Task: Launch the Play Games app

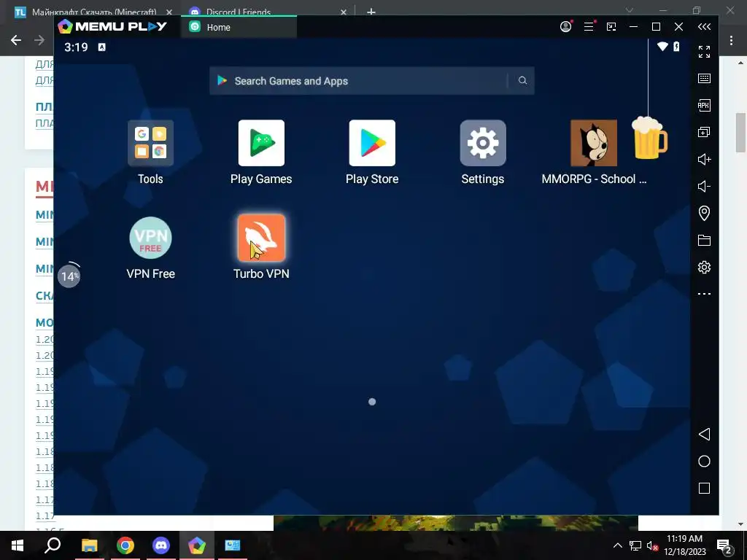Action: [261, 143]
